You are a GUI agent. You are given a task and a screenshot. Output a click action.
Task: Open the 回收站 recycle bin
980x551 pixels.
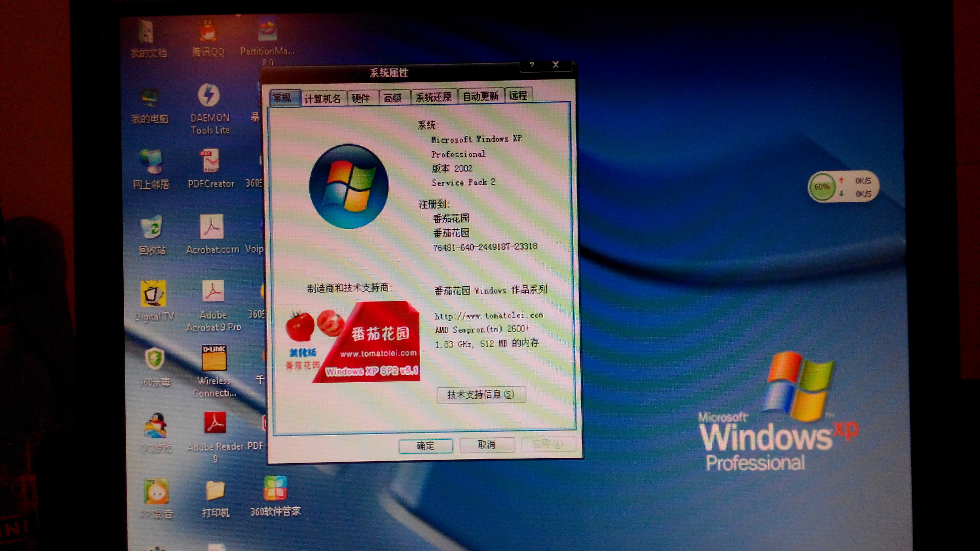152,235
